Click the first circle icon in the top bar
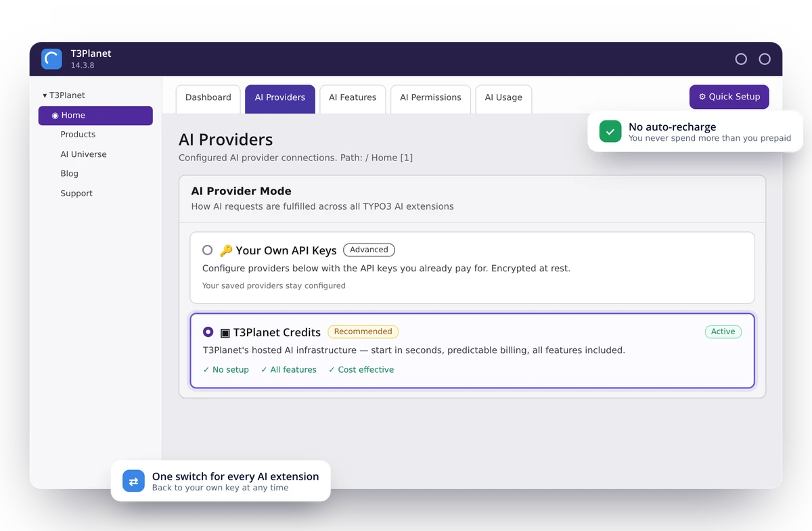812x531 pixels. click(x=741, y=59)
